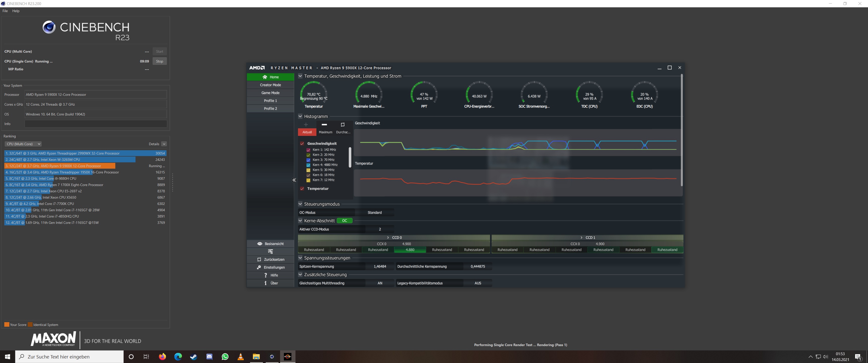Collapse the Histogramm section
Viewport: 868px width, 363px height.
click(300, 116)
